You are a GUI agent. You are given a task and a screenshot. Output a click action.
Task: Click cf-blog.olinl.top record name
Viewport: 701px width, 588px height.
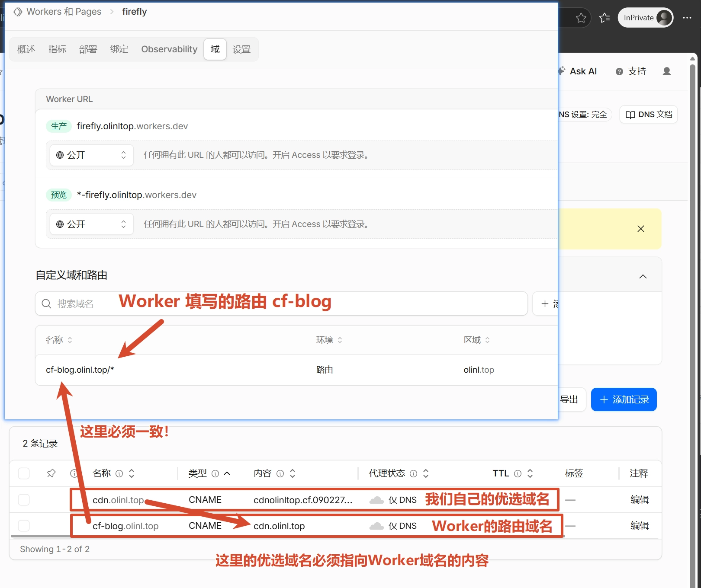pyautogui.click(x=125, y=526)
